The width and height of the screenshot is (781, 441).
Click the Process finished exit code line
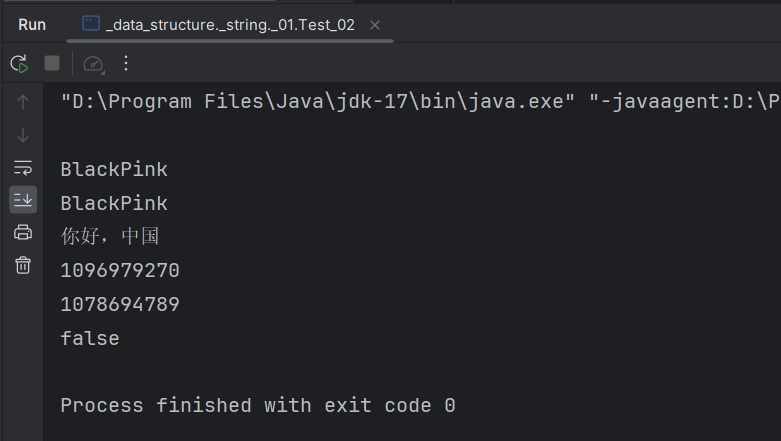[258, 406]
